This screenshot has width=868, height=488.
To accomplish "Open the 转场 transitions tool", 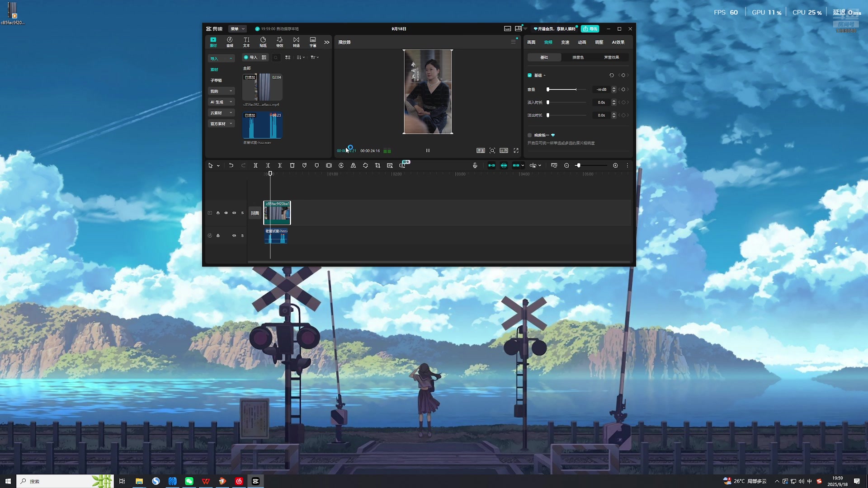I will click(x=296, y=42).
